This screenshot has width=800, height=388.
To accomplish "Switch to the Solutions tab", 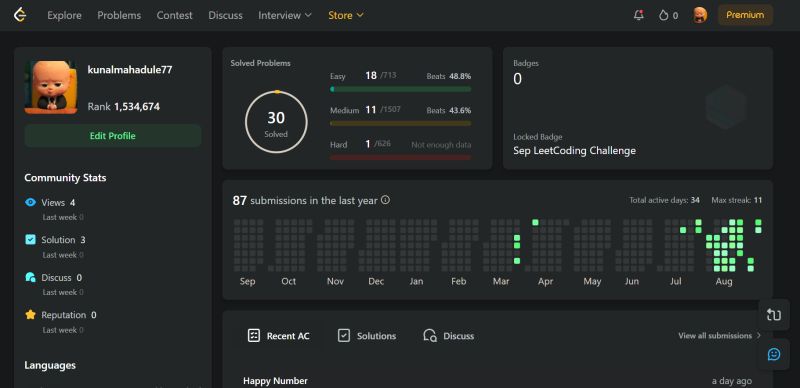I will 367,336.
